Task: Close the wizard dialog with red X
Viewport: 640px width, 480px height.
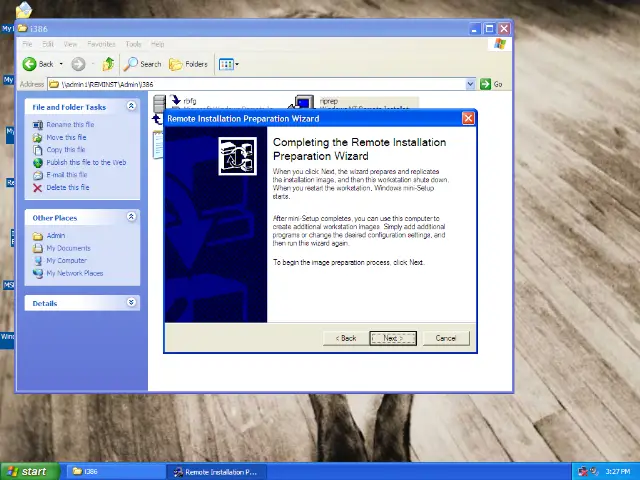Action: (x=468, y=118)
